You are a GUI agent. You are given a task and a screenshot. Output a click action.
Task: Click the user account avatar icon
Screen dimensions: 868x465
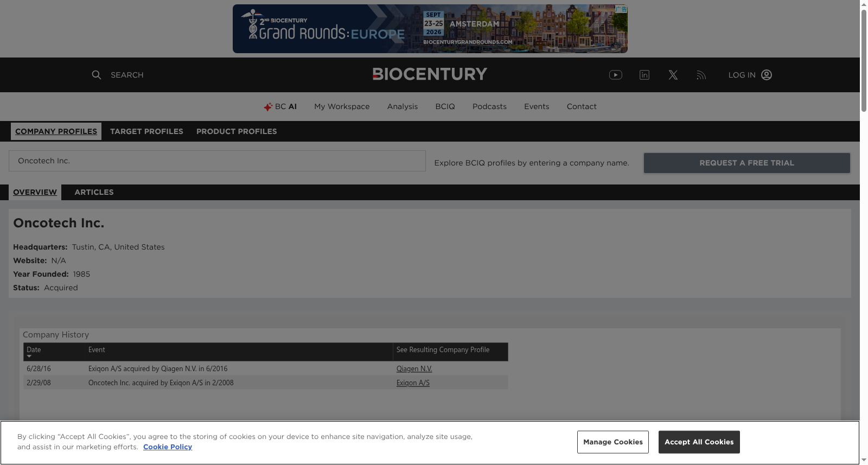click(767, 75)
